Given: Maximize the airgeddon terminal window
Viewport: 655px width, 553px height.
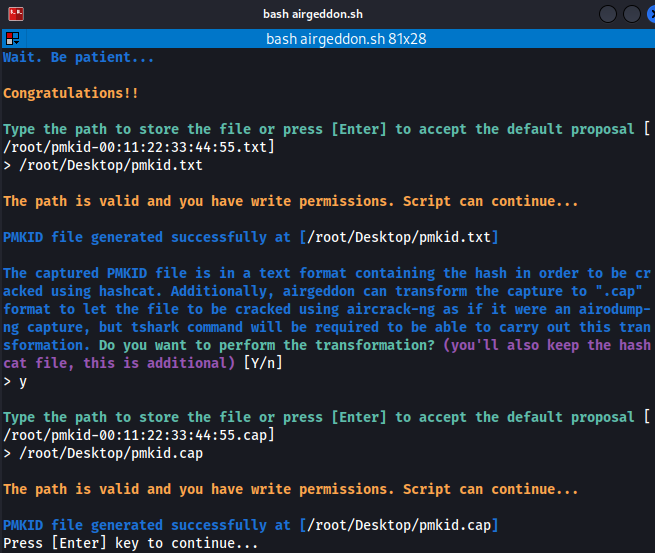Looking at the screenshot, I should [x=630, y=14].
